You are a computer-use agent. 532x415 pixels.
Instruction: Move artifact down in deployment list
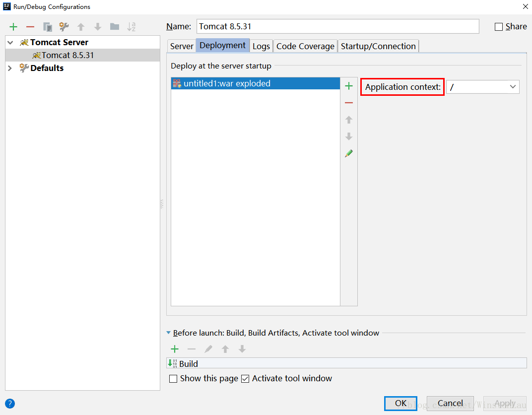click(349, 137)
